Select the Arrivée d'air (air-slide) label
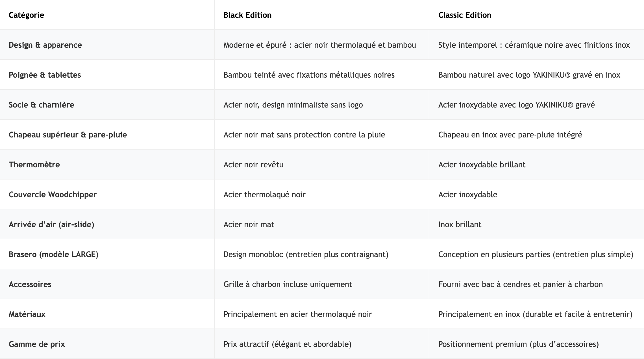Screen dimensions: 644x359 (x=51, y=224)
